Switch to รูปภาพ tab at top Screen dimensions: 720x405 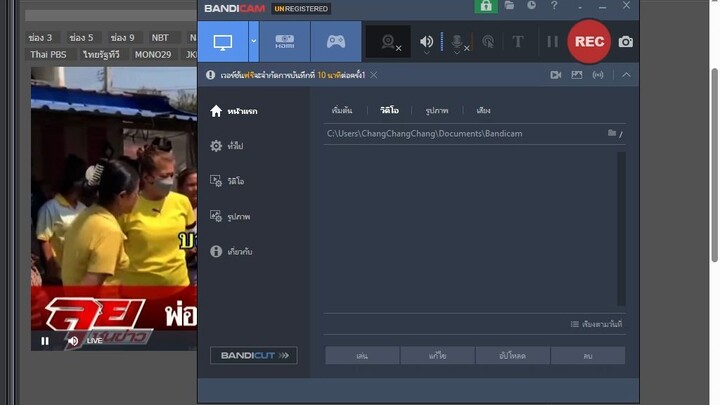coord(437,111)
